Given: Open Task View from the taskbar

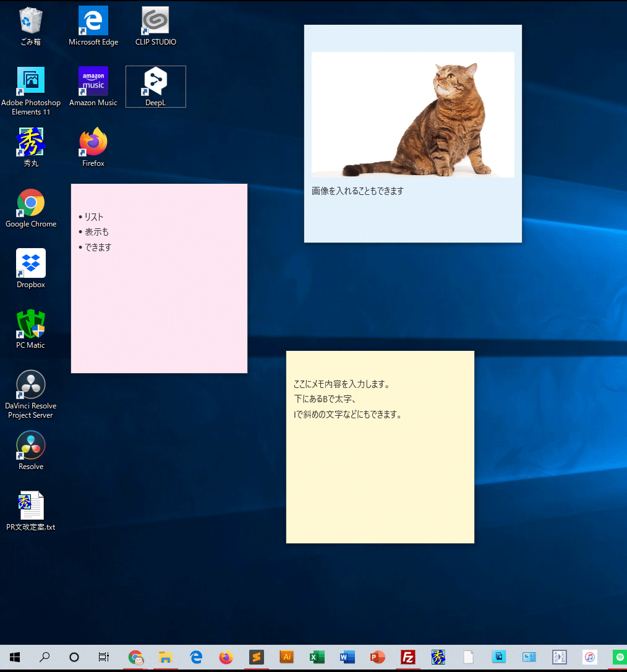Looking at the screenshot, I should (104, 657).
